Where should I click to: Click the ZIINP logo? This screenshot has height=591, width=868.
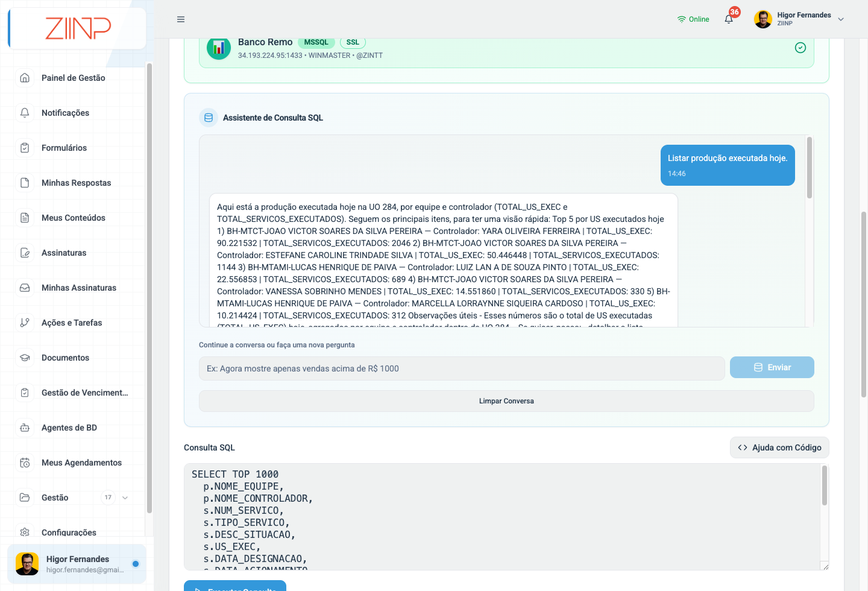click(78, 28)
